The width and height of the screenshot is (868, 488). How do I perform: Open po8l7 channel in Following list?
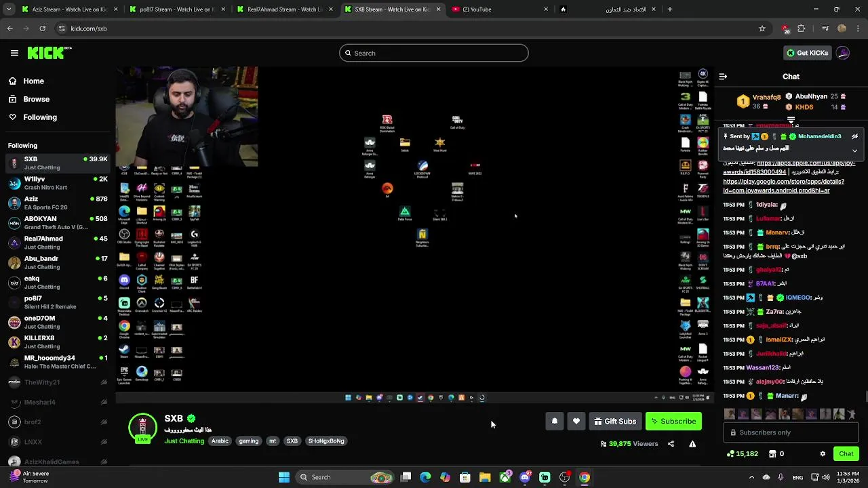(x=57, y=302)
